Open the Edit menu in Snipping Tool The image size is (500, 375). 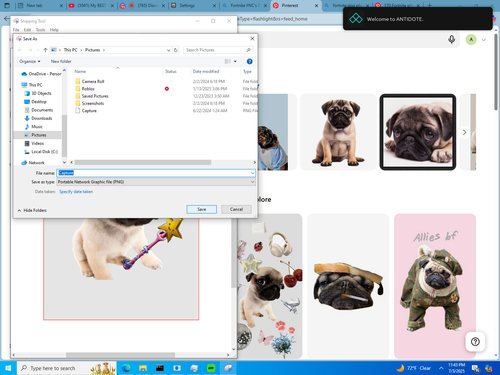coord(27,30)
